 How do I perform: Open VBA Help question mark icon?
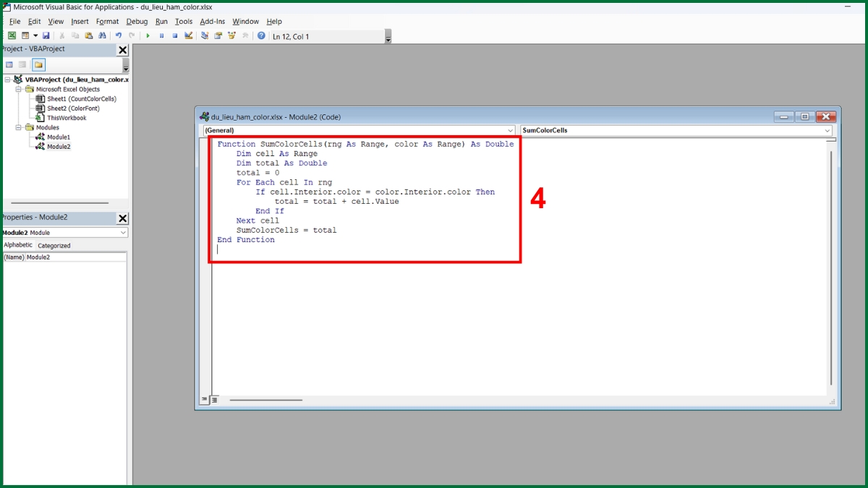(x=261, y=35)
